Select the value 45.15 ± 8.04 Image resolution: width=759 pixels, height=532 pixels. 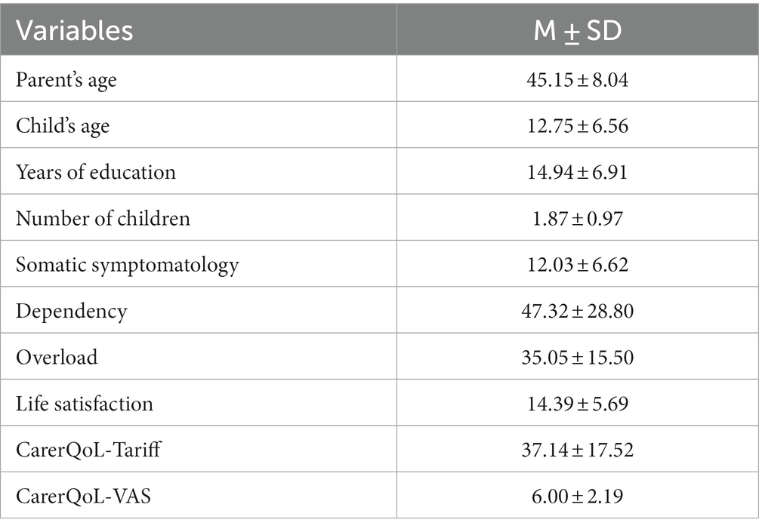578,80
